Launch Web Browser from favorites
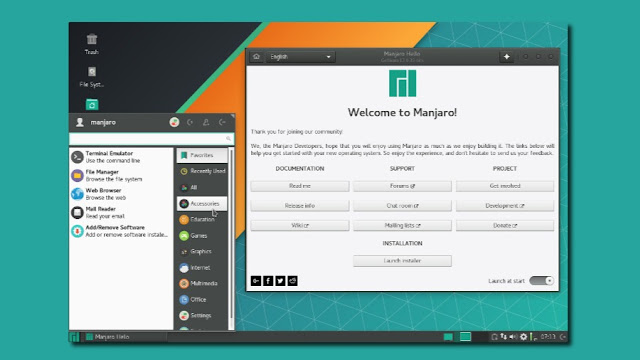 tap(122, 194)
